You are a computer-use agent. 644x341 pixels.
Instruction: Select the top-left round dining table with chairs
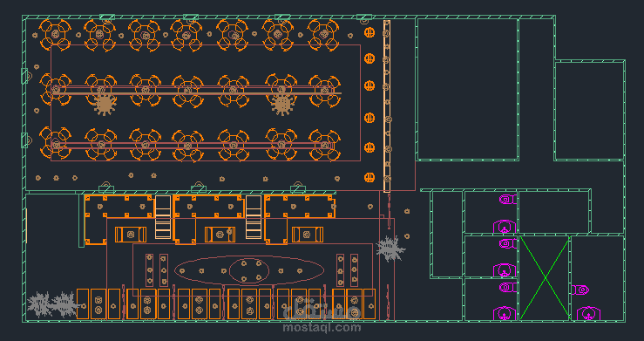[x=55, y=34]
